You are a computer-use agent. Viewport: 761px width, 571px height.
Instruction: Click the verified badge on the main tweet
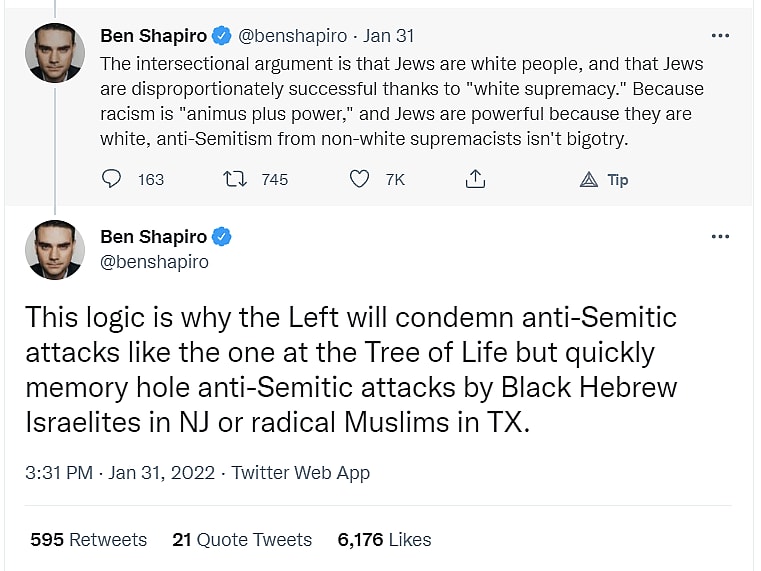click(x=222, y=237)
